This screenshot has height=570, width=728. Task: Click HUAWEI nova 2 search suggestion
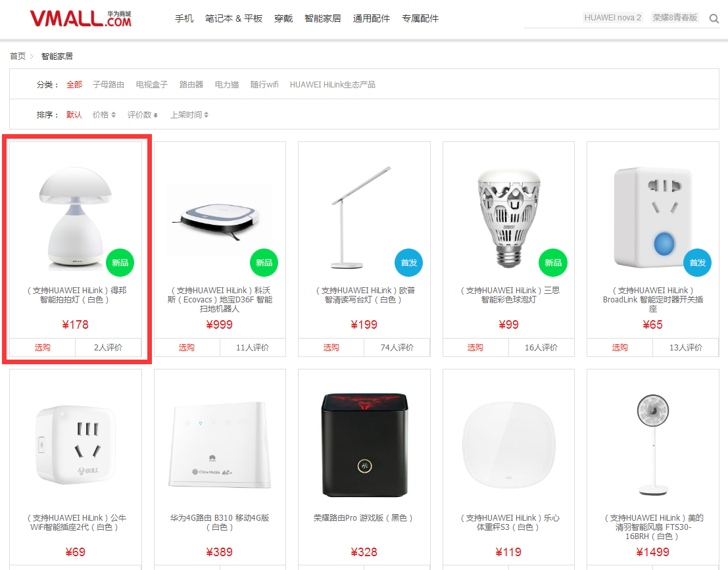613,18
